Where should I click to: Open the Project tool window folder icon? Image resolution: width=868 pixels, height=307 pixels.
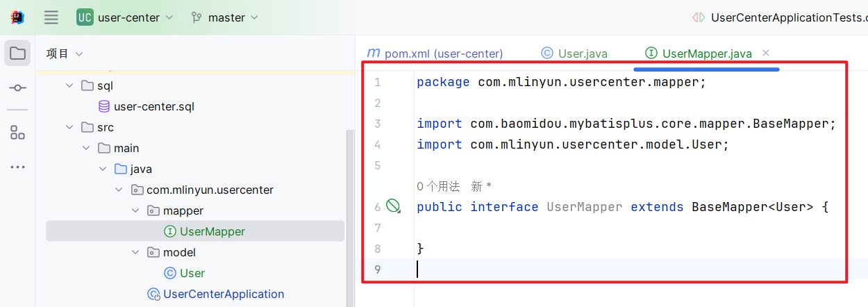pos(17,53)
